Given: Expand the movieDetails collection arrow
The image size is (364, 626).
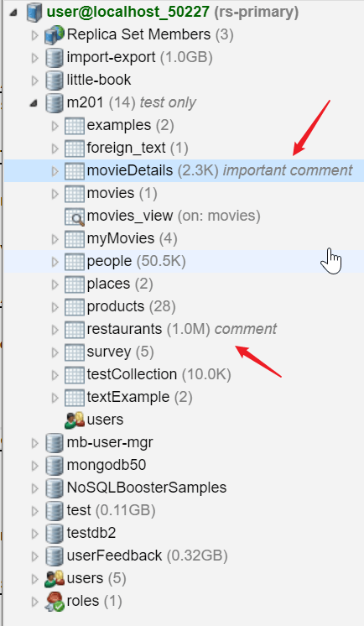Looking at the screenshot, I should pos(55,171).
